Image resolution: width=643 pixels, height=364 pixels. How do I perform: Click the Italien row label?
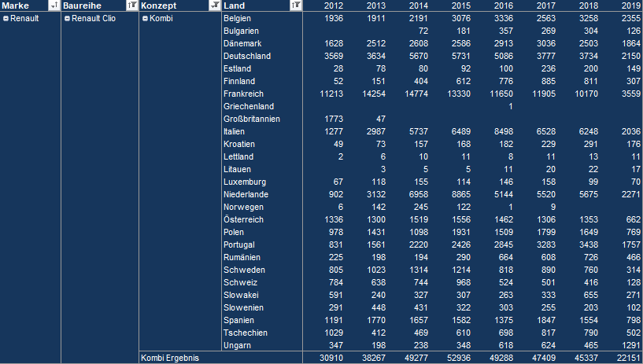tap(235, 132)
